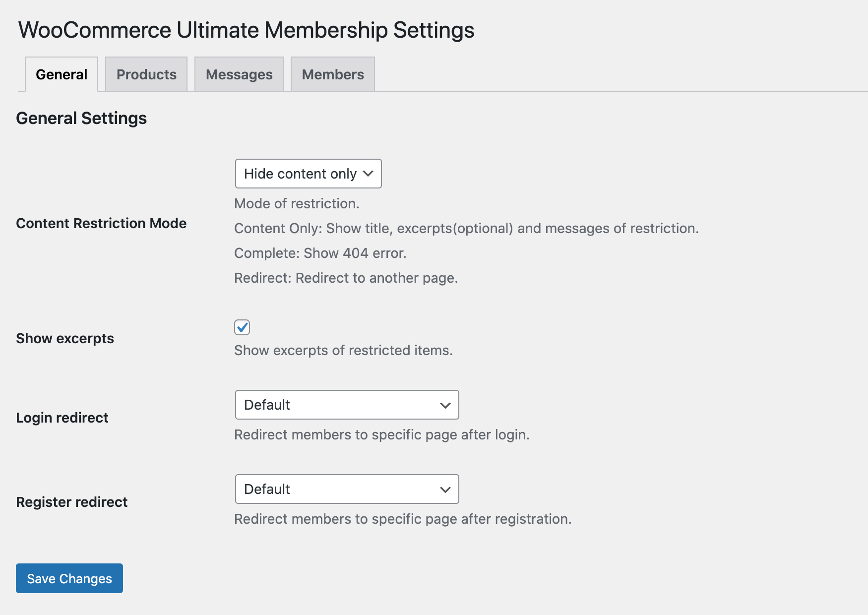Click the 'Hide content only' selection box
Screen dimensions: 868x615
click(x=308, y=174)
